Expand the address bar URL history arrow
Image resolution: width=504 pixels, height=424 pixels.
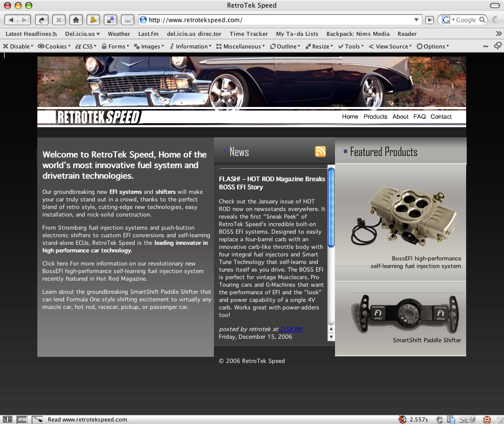(x=416, y=20)
